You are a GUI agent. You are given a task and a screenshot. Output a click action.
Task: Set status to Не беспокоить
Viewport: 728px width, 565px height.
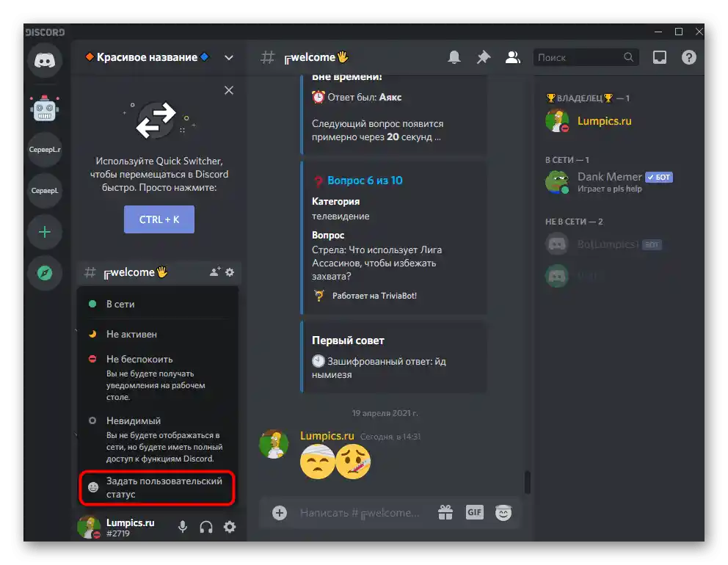(158, 377)
